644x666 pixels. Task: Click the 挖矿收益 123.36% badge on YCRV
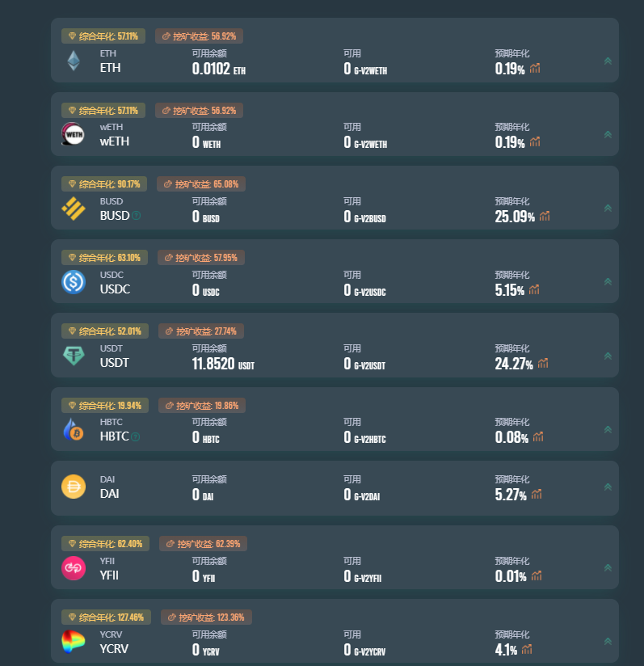pyautogui.click(x=206, y=618)
